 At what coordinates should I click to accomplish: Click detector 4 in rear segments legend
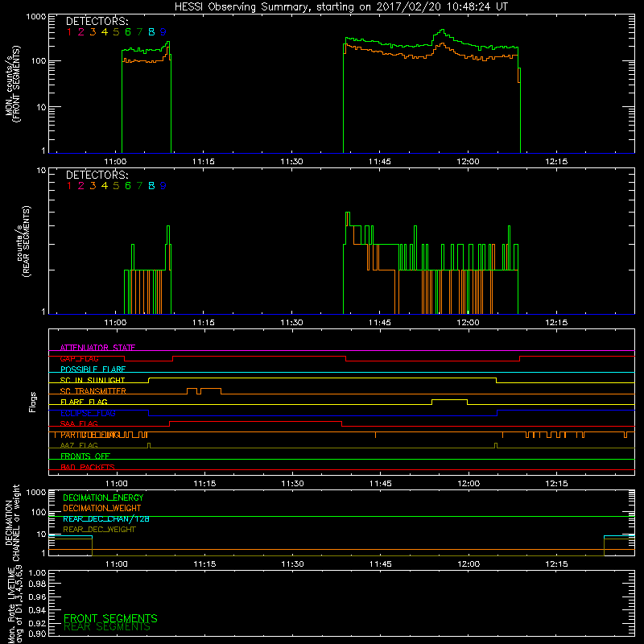105,186
